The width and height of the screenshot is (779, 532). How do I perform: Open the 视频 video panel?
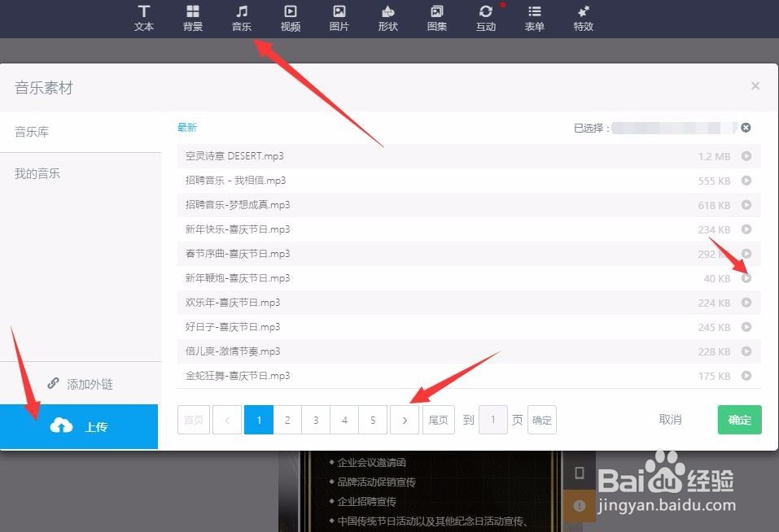pos(290,18)
